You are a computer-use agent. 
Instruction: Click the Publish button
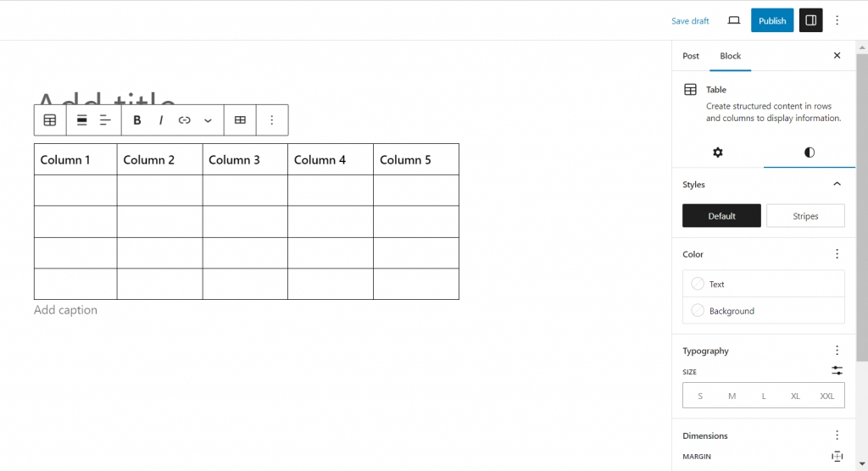click(771, 20)
